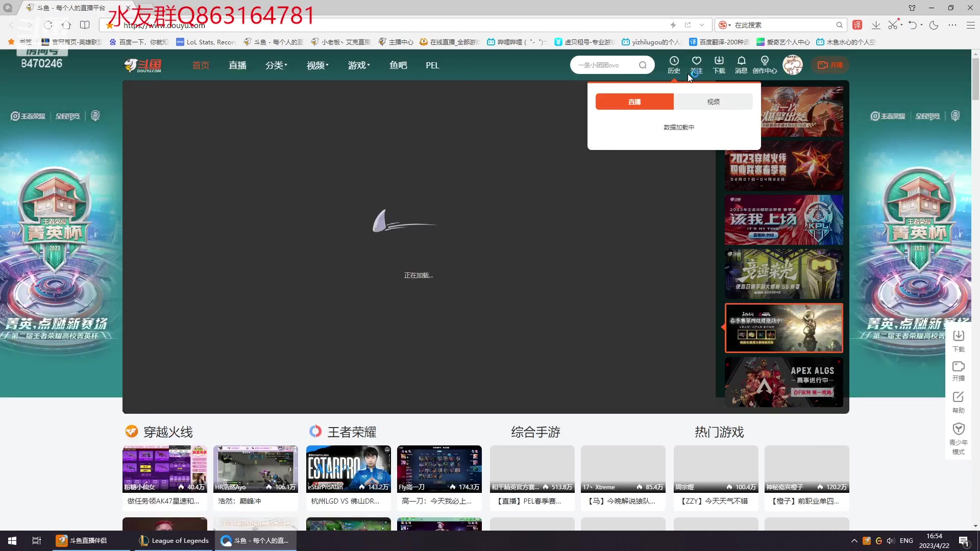Viewport: 980px width, 551px height.
Task: Open 创作中心 creator center lightbulb icon
Action: tap(764, 65)
